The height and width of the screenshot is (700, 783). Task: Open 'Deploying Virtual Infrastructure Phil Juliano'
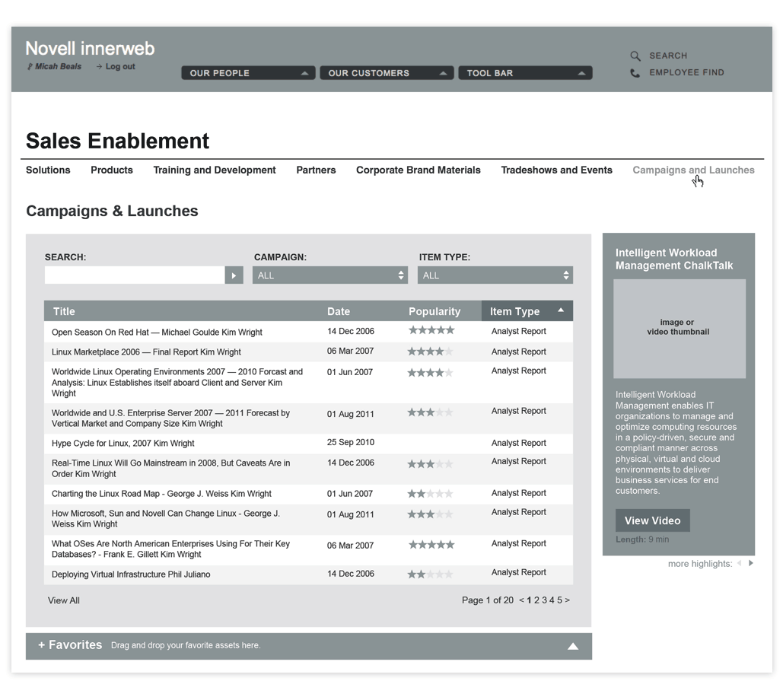131,574
